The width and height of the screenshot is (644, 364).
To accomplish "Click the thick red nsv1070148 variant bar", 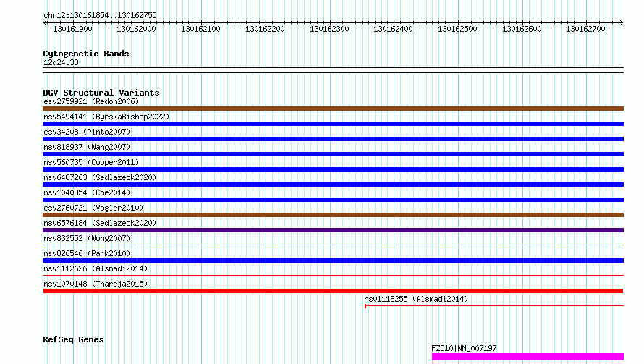I will (x=333, y=291).
